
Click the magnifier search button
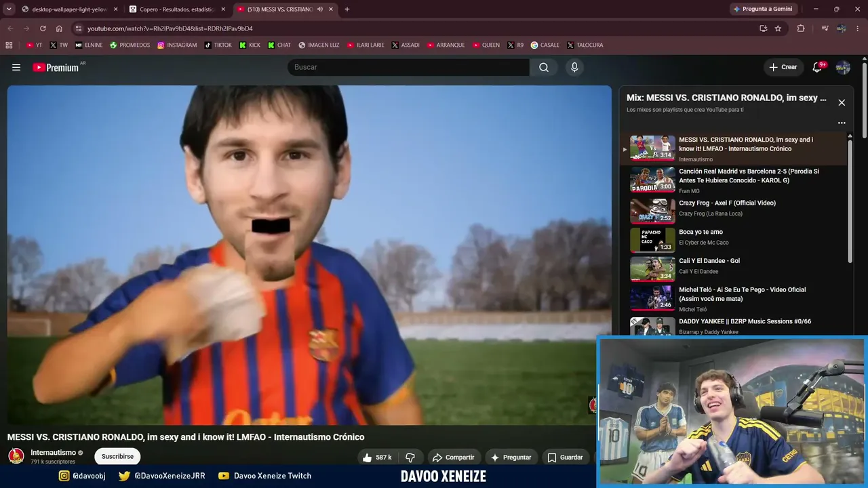pyautogui.click(x=544, y=67)
